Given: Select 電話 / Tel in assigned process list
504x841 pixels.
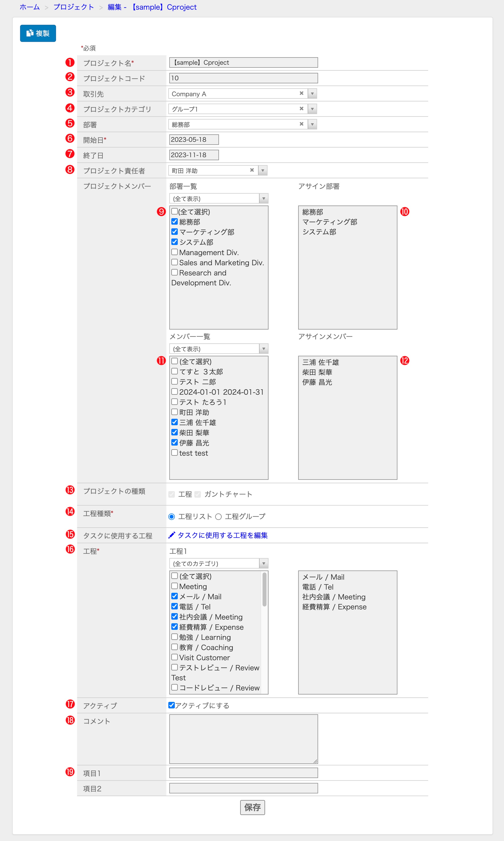Looking at the screenshot, I should [318, 587].
